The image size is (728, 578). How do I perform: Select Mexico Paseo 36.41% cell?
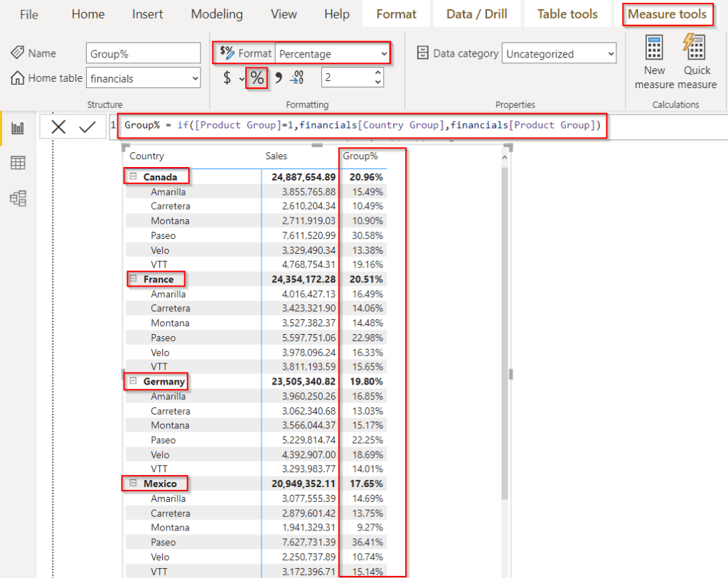tap(368, 542)
